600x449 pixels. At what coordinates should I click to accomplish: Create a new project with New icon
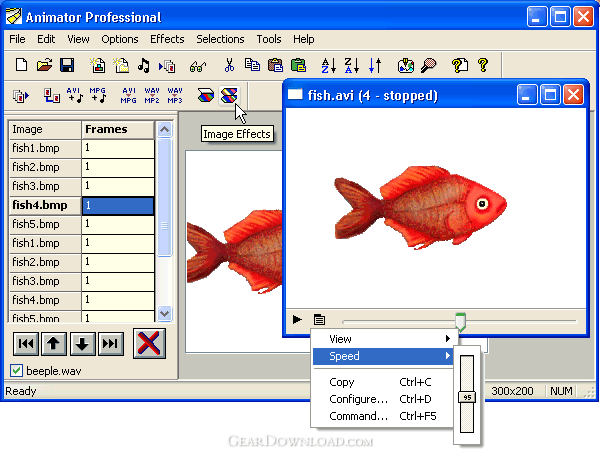[21, 65]
